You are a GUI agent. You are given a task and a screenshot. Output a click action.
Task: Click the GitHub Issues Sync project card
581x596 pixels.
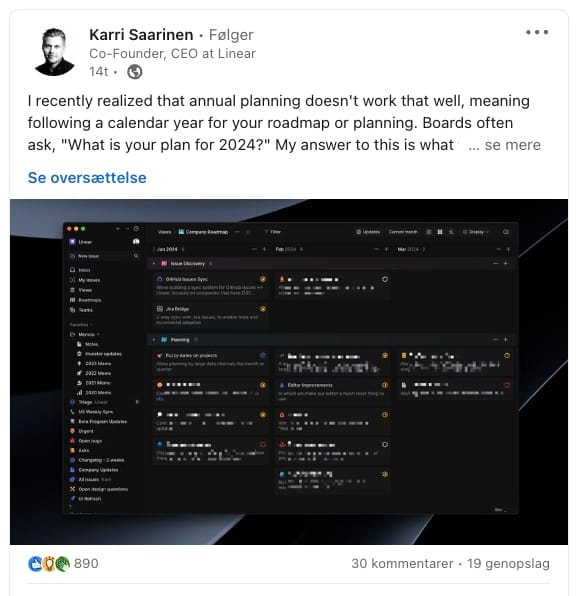coord(210,286)
